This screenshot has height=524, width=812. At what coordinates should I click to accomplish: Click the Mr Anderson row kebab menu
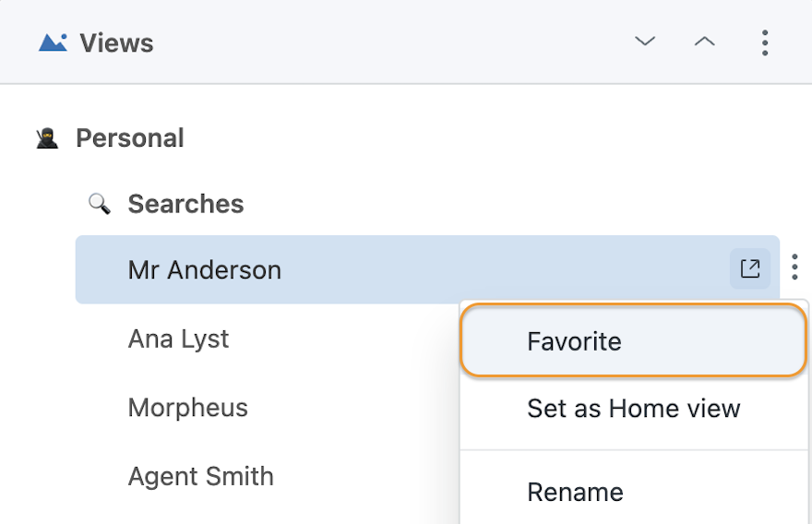794,268
